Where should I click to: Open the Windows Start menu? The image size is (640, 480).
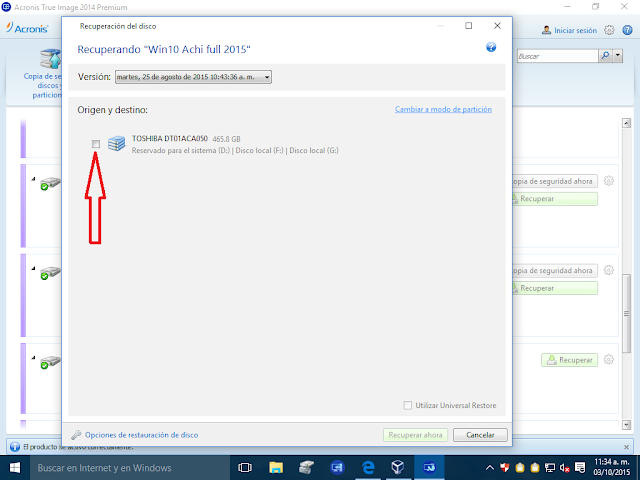[x=15, y=468]
